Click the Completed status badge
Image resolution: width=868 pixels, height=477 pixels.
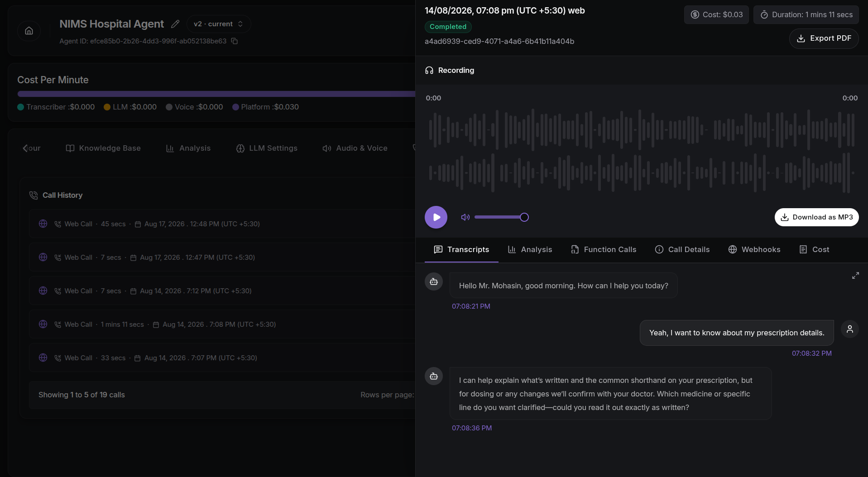pos(448,27)
